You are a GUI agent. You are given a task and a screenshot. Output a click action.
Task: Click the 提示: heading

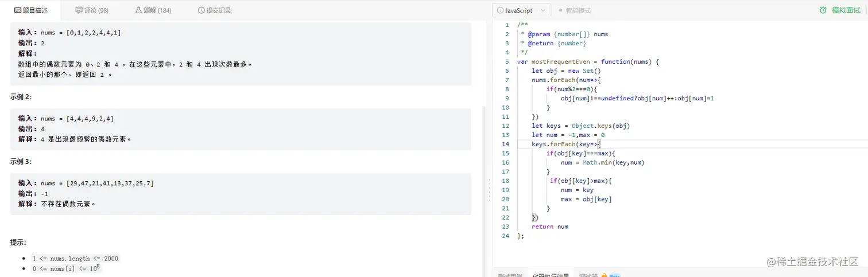18,243
